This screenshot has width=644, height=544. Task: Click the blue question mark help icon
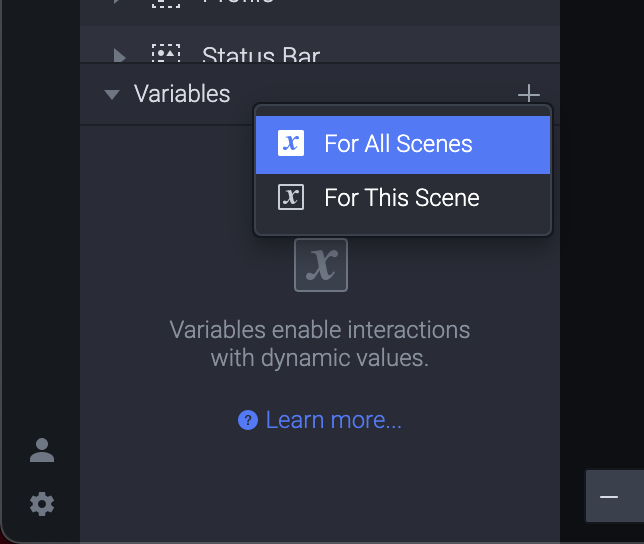click(x=248, y=420)
